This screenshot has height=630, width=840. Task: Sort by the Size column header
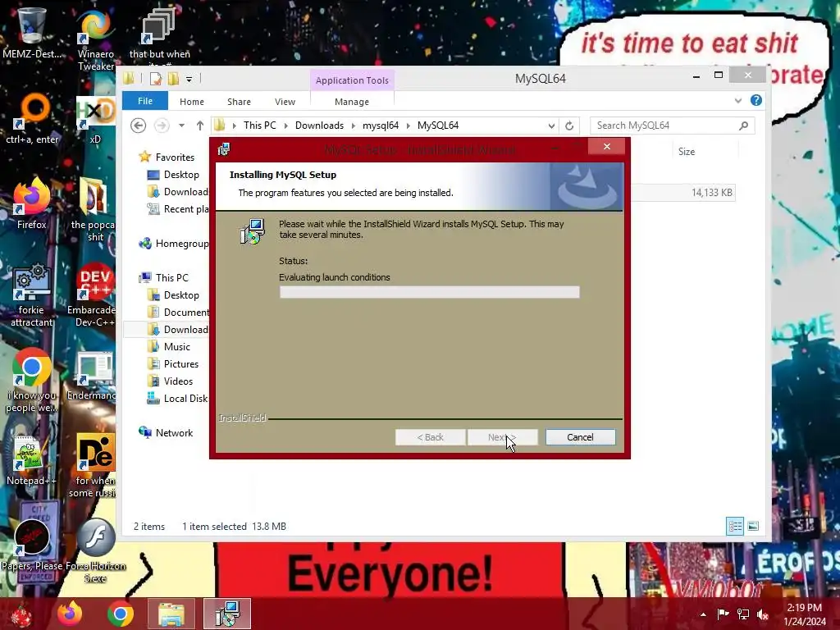click(x=687, y=152)
